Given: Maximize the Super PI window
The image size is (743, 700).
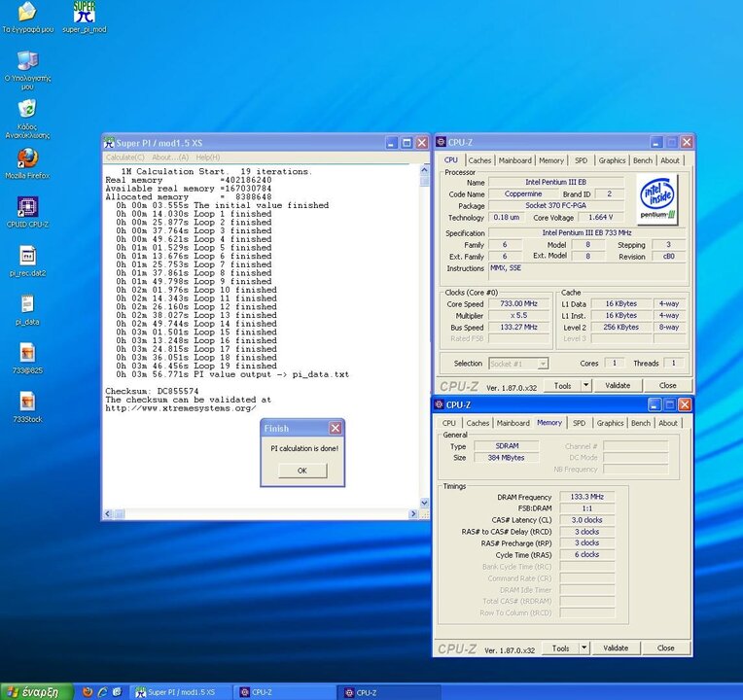Looking at the screenshot, I should [407, 143].
